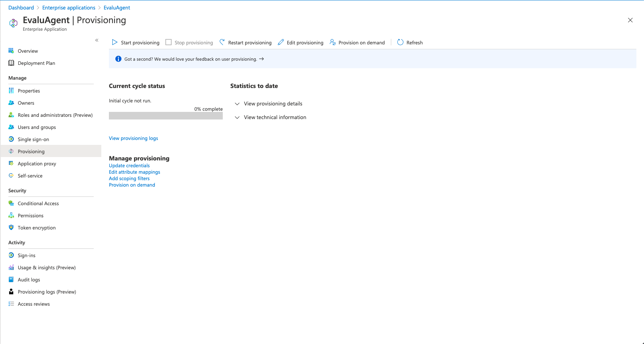
Task: Click the Users and groups icon
Action: click(11, 127)
